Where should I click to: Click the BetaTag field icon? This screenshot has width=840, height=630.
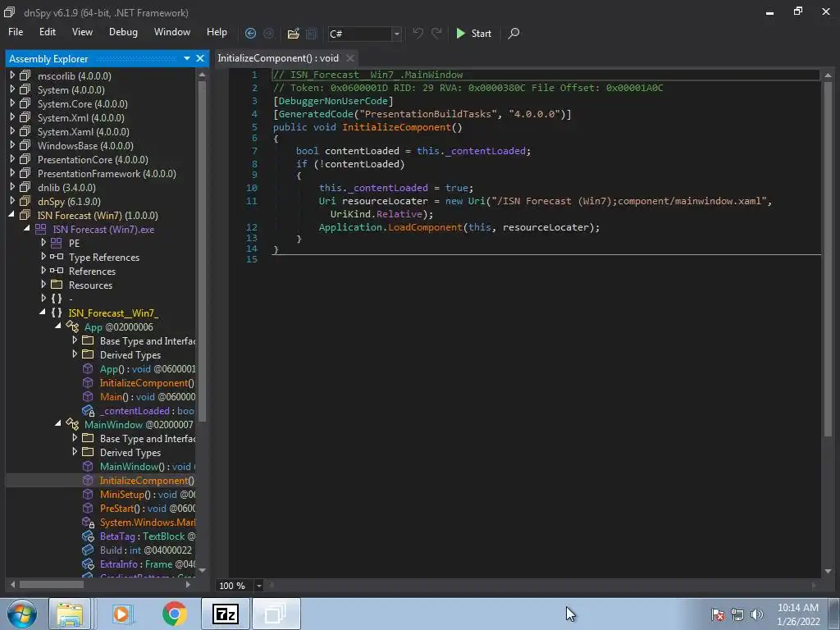click(88, 536)
